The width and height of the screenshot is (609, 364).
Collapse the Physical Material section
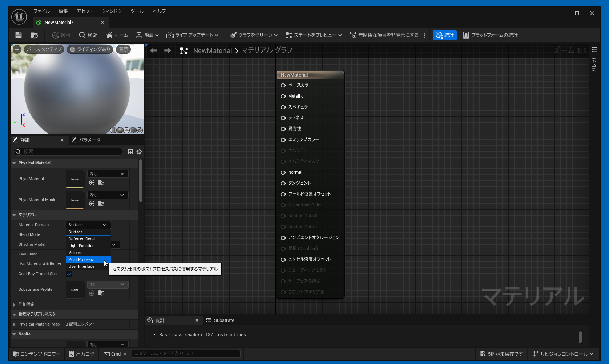tap(14, 163)
